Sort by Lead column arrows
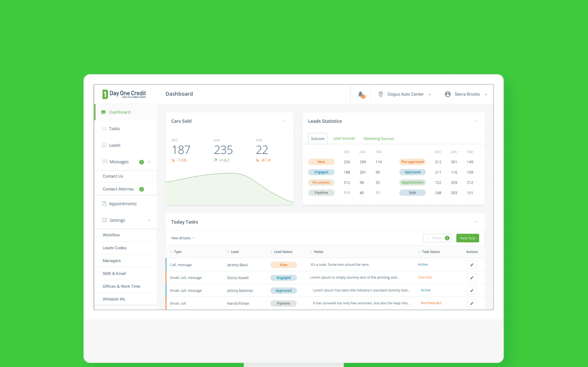 228,252
